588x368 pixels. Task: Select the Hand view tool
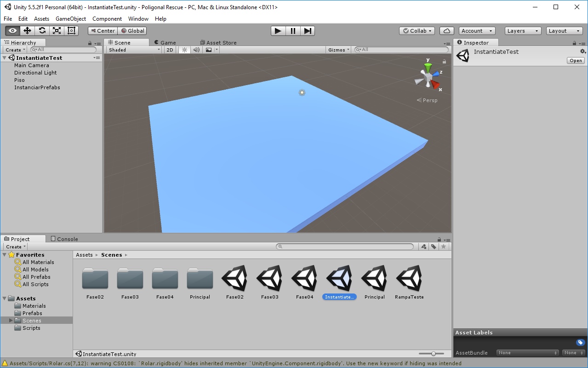[12, 31]
